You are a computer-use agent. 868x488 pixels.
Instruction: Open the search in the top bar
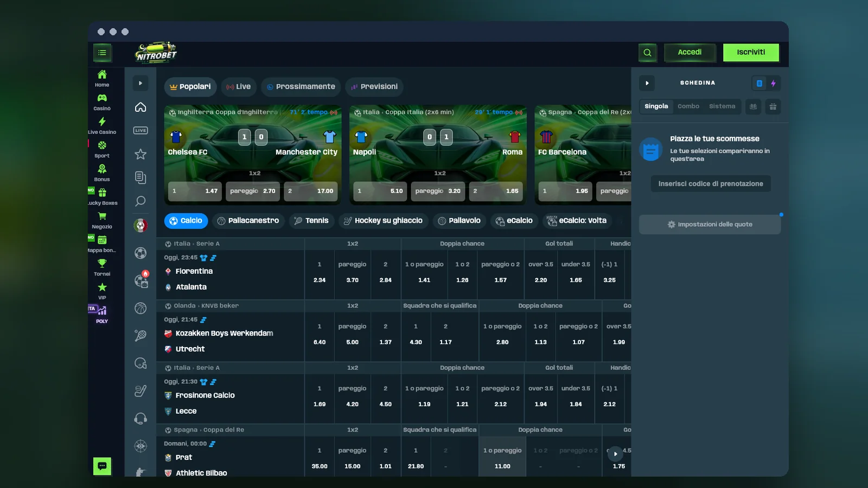click(x=647, y=53)
